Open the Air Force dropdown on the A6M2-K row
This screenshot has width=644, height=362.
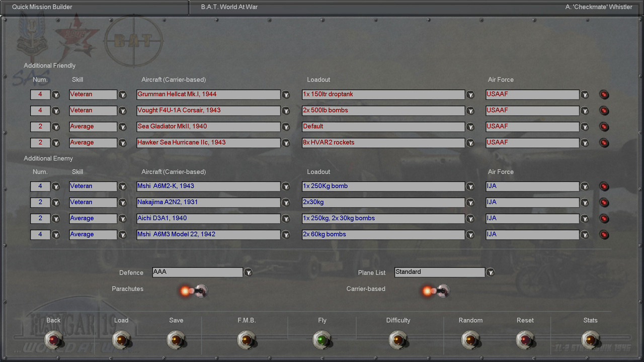pos(585,187)
